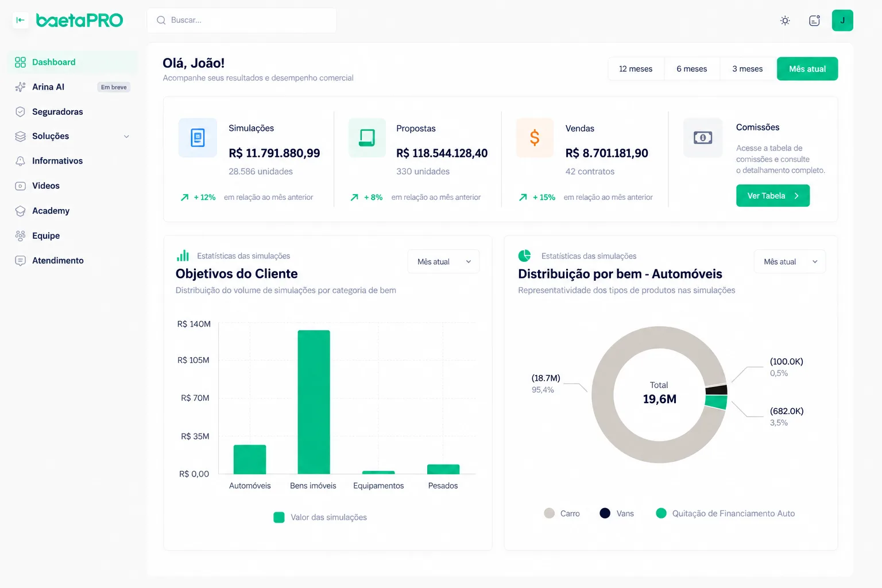
Task: Open the Atendimento sidebar link
Action: [x=58, y=261]
